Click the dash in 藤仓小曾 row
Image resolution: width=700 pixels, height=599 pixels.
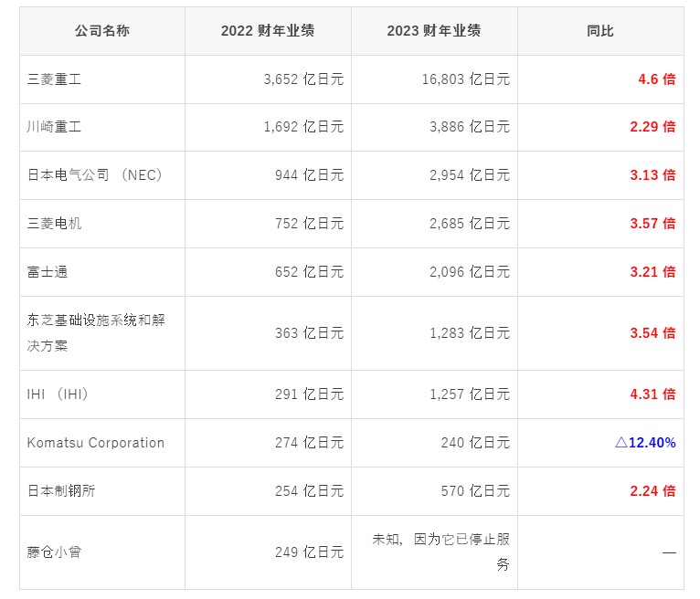click(x=669, y=553)
